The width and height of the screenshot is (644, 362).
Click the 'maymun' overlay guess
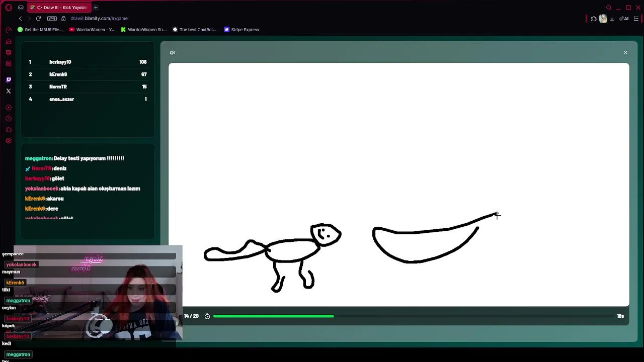pyautogui.click(x=11, y=272)
